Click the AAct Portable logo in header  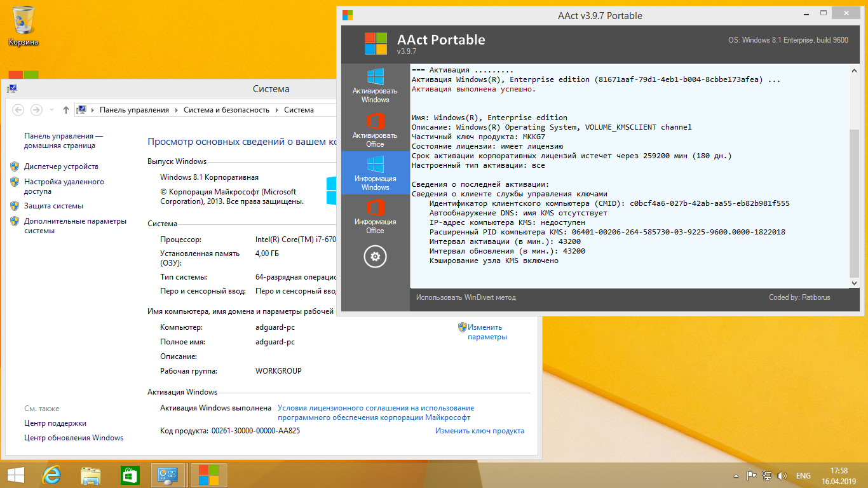coord(376,43)
